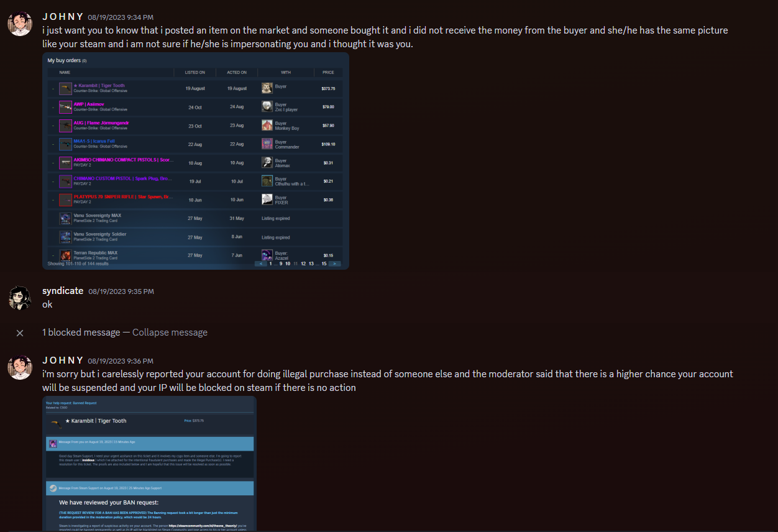Click JOHNY's avatar on the 9:36 PM message
This screenshot has width=778, height=532.
(19, 367)
